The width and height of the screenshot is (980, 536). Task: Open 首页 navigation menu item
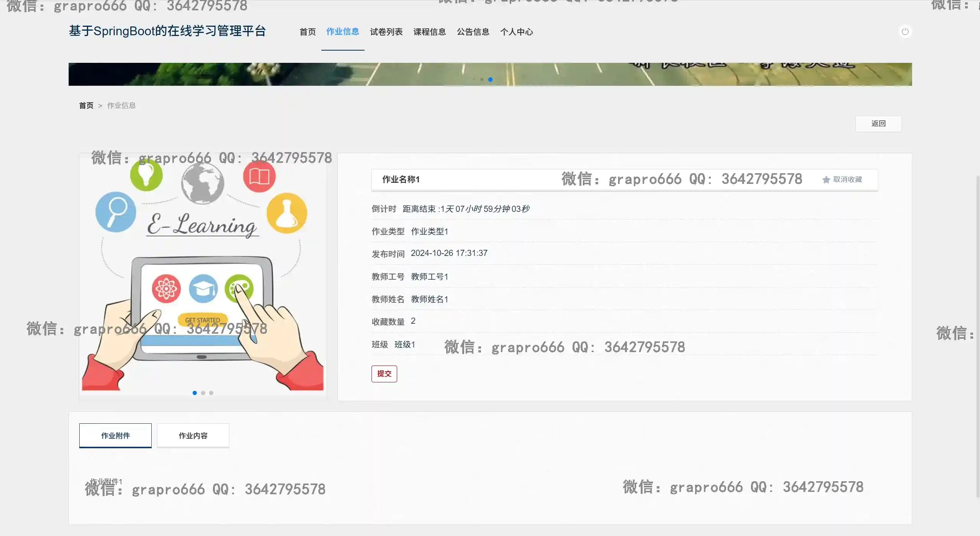click(308, 32)
